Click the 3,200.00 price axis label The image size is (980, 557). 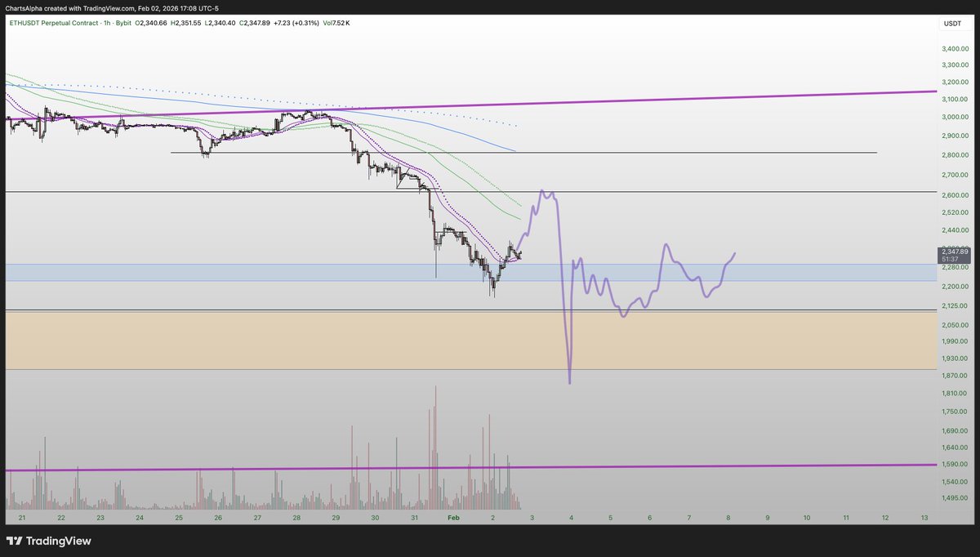point(954,82)
